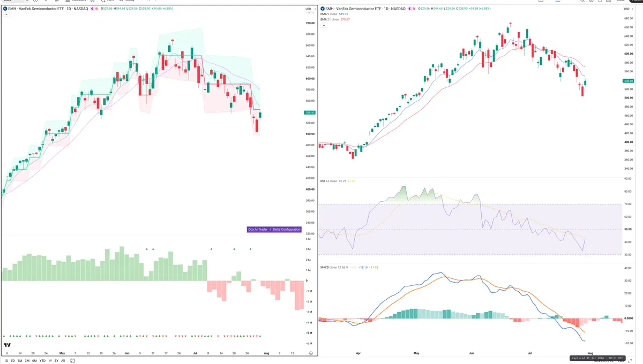Select 1Y time range

click(x=50, y=361)
